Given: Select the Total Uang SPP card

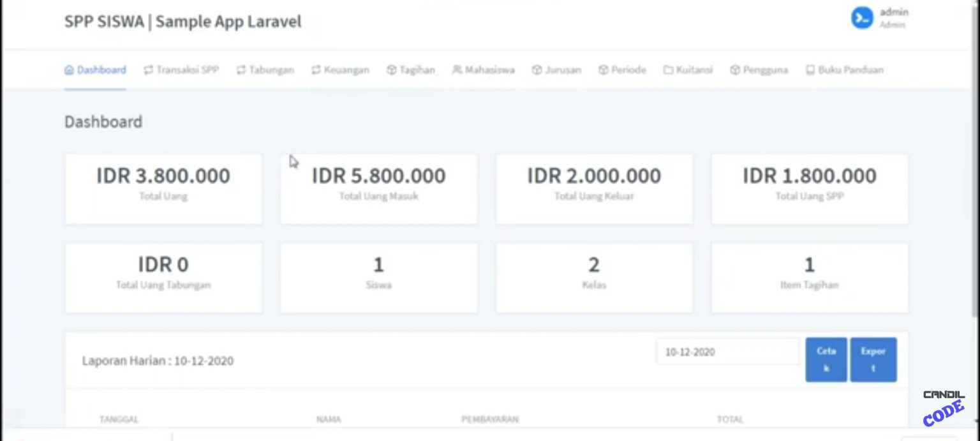Looking at the screenshot, I should (810, 189).
